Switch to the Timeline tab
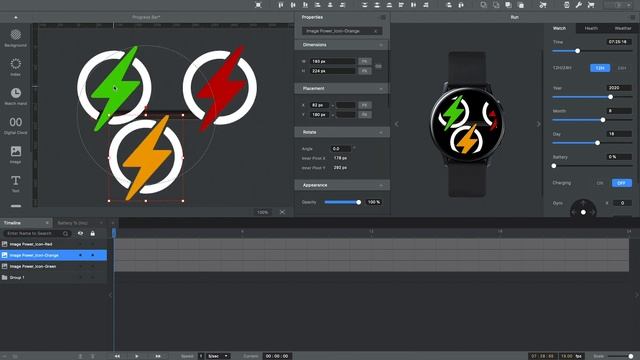This screenshot has height=360, width=640. pyautogui.click(x=26, y=223)
